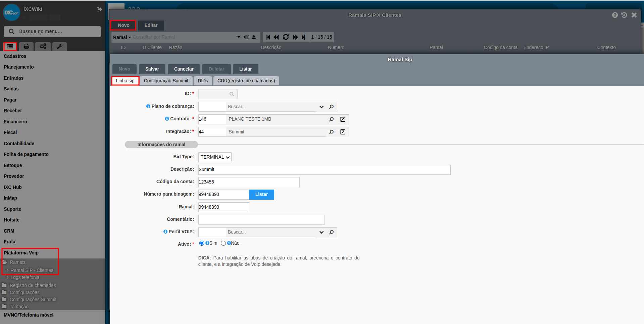The height and width of the screenshot is (324, 644).
Task: Open dropdown arrow of Consultar por Ramal
Action: (239, 37)
